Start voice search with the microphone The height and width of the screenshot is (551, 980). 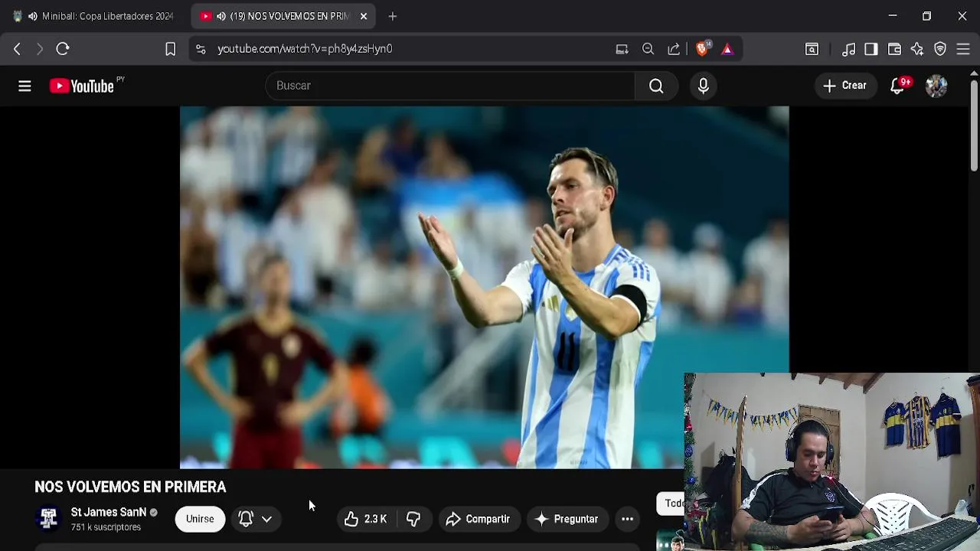coord(704,86)
